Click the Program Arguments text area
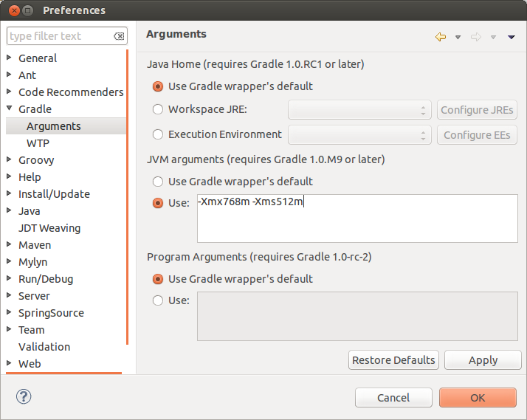Viewport: 527px width, 420px height. (357, 316)
